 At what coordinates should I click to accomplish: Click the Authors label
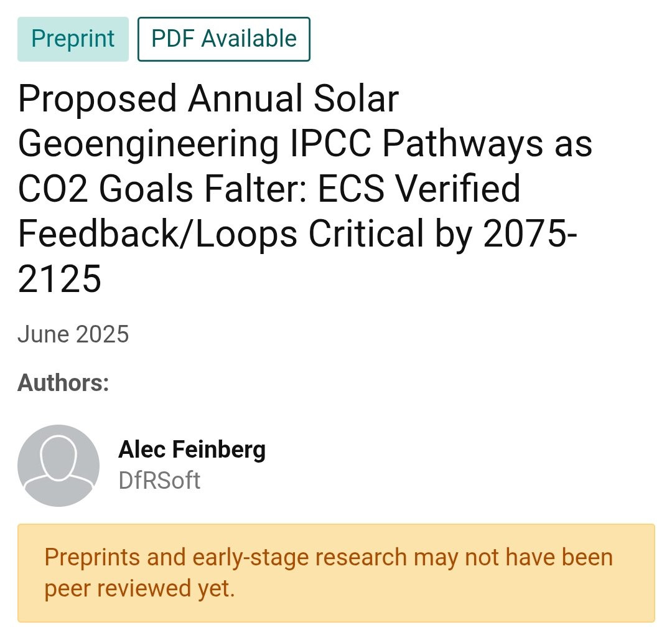[63, 382]
